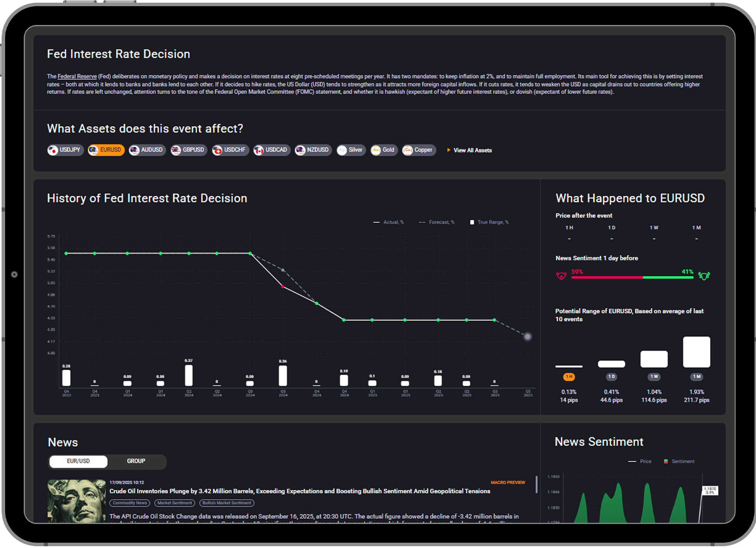This screenshot has height=548, width=756.
Task: Click the news sentiment percentage bar
Action: [632, 277]
